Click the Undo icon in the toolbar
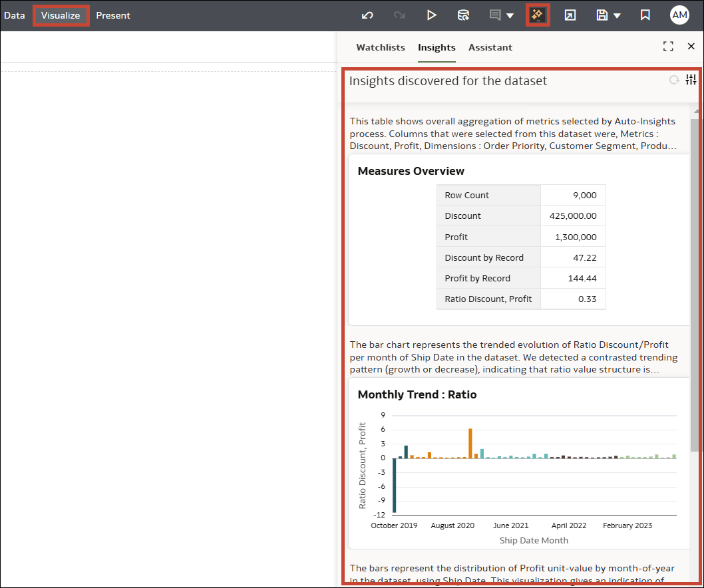The image size is (704, 588). coord(367,15)
